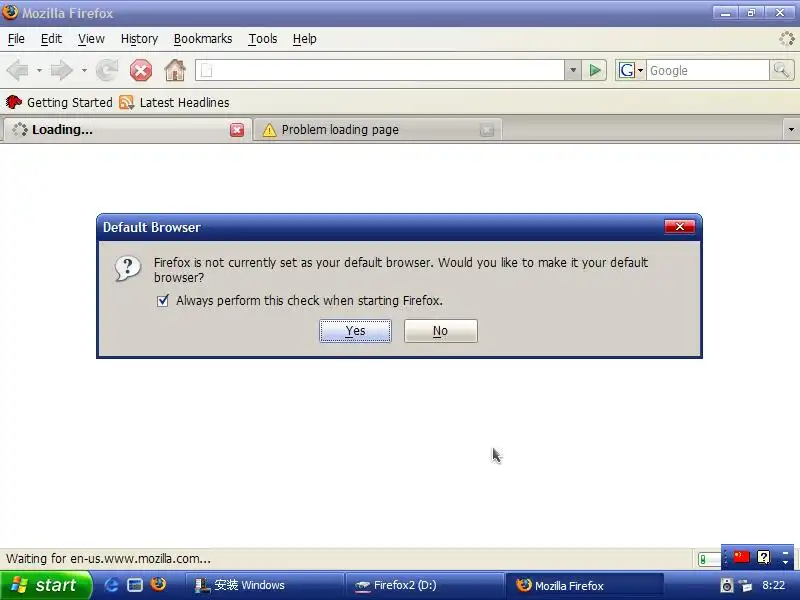Open the back history dropdown arrow
The image size is (800, 600).
39,70
